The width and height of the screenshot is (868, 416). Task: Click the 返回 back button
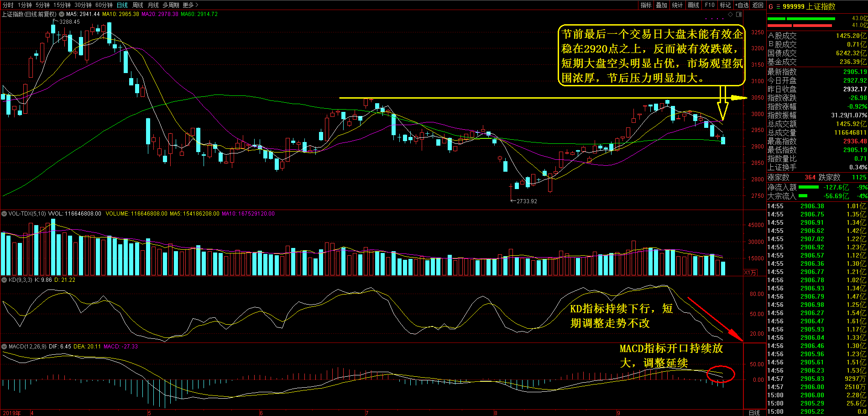(758, 5)
